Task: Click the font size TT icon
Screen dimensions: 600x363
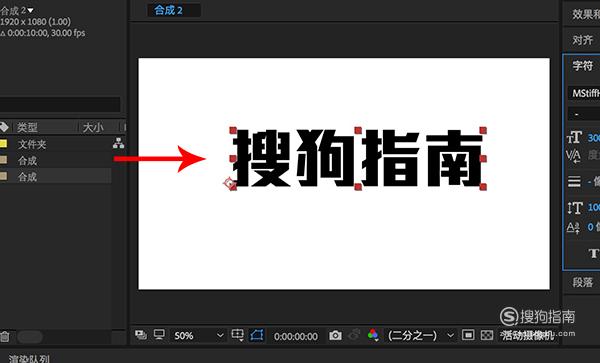Action: coord(574,137)
